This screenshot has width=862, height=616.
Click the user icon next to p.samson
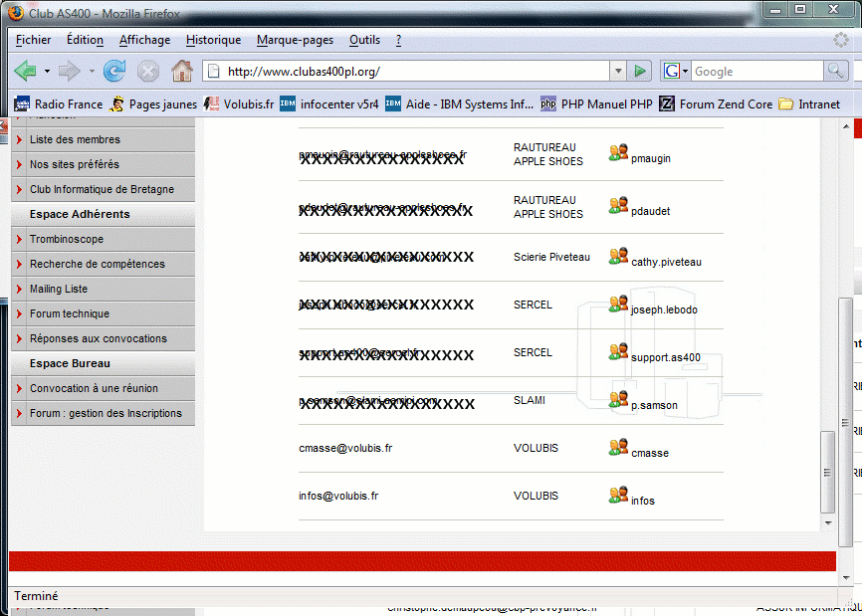click(x=618, y=399)
